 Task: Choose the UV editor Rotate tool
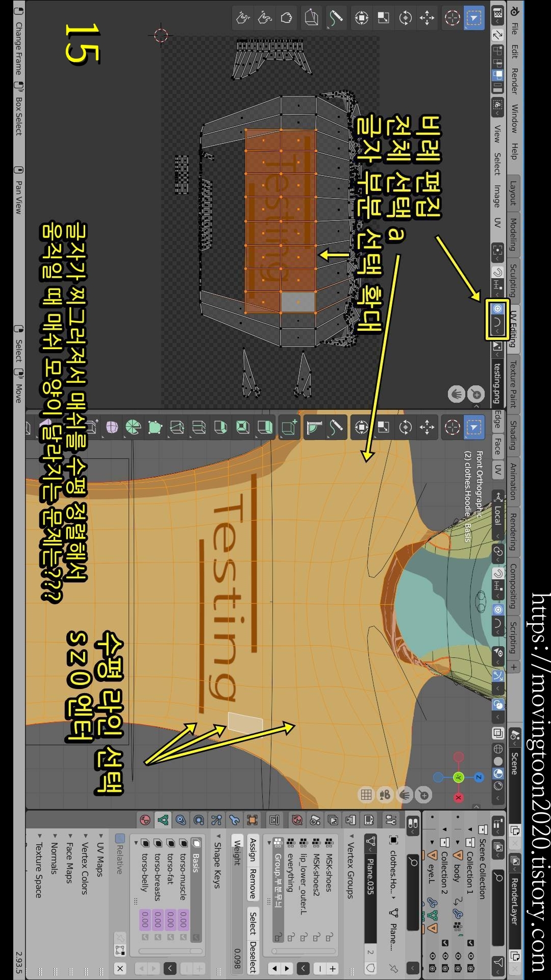[406, 18]
